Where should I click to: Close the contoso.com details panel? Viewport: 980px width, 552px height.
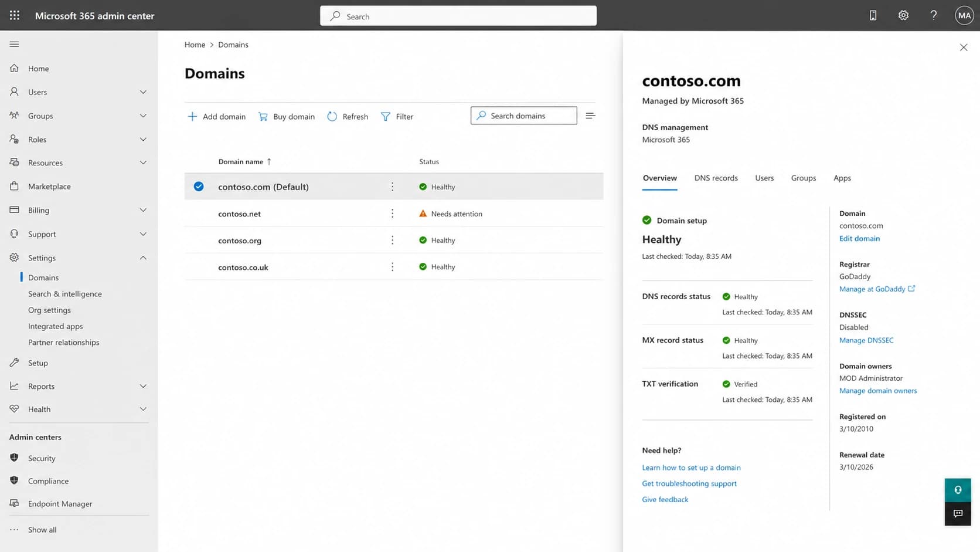(964, 47)
